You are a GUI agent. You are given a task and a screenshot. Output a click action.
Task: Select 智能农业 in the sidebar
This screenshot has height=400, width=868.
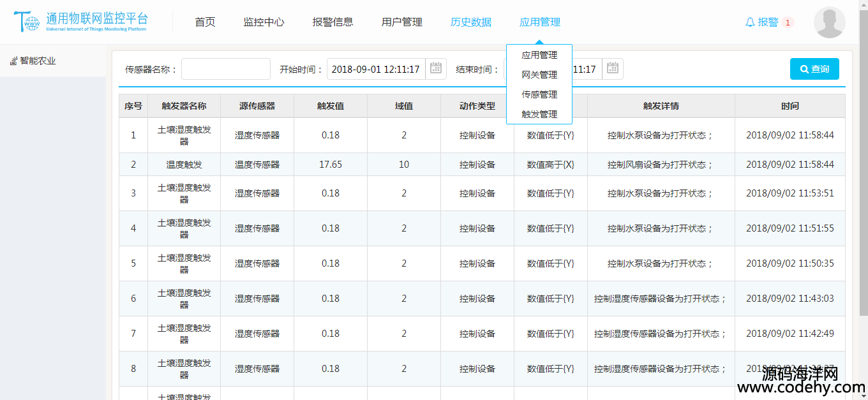coord(38,61)
